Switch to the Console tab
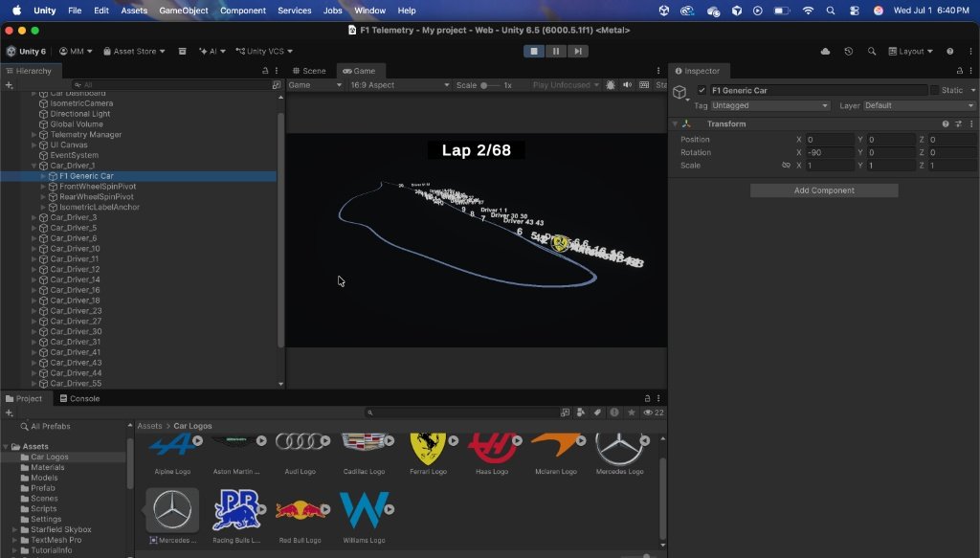The image size is (980, 558). 79,399
